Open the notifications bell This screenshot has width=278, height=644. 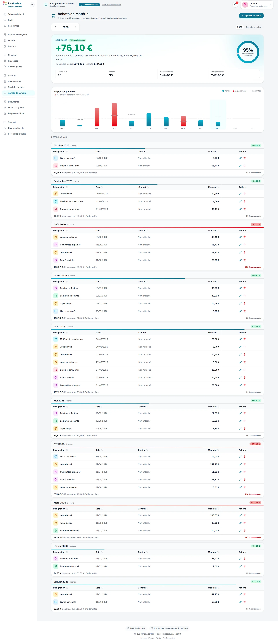(x=235, y=4)
